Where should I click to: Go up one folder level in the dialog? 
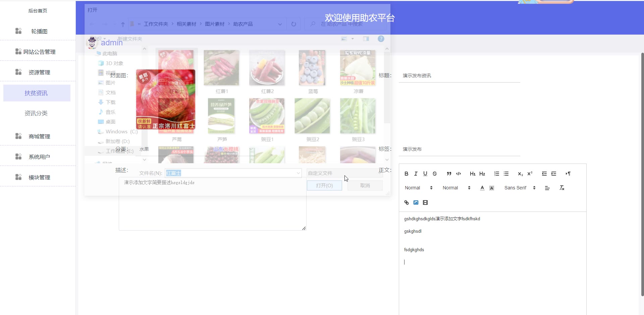coord(123,24)
